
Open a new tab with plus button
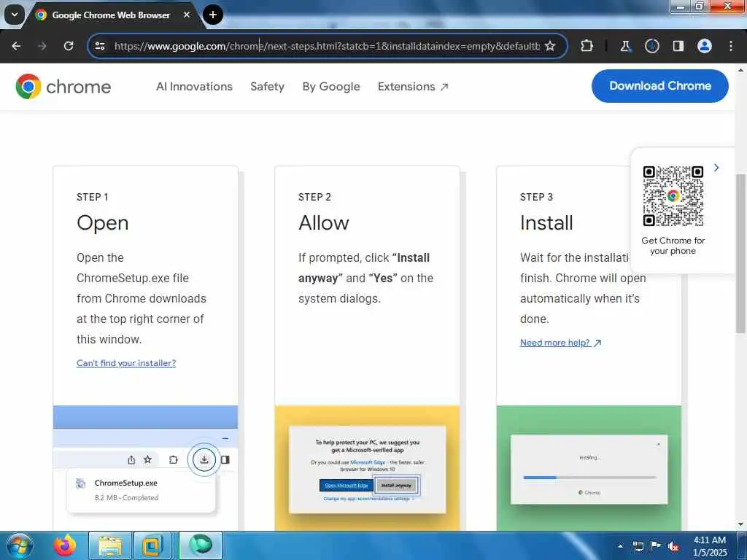[212, 15]
